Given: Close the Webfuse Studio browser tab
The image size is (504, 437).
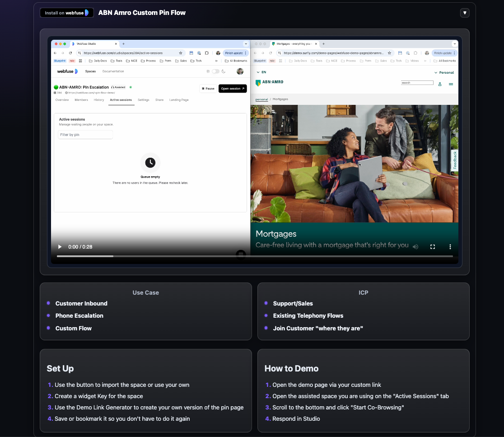Looking at the screenshot, I should tap(116, 44).
